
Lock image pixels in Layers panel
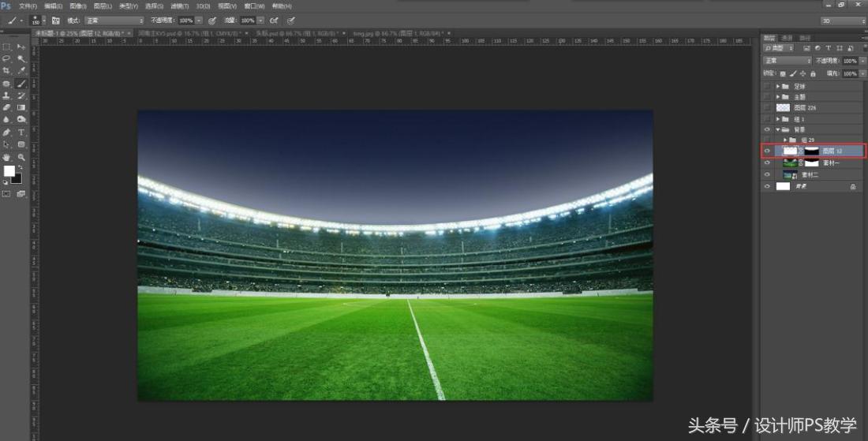pyautogui.click(x=793, y=73)
